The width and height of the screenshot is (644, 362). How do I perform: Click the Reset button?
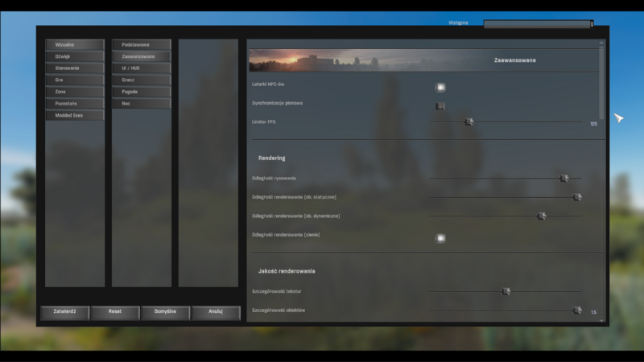click(115, 312)
